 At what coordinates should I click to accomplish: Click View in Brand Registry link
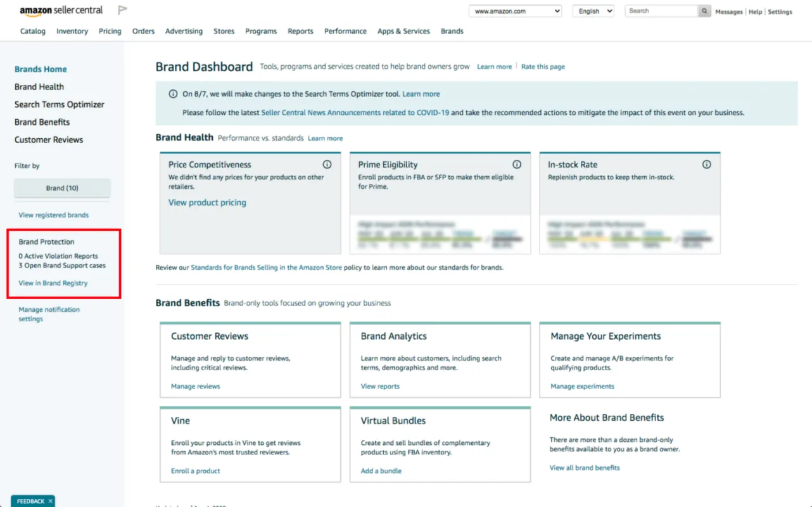tap(53, 283)
